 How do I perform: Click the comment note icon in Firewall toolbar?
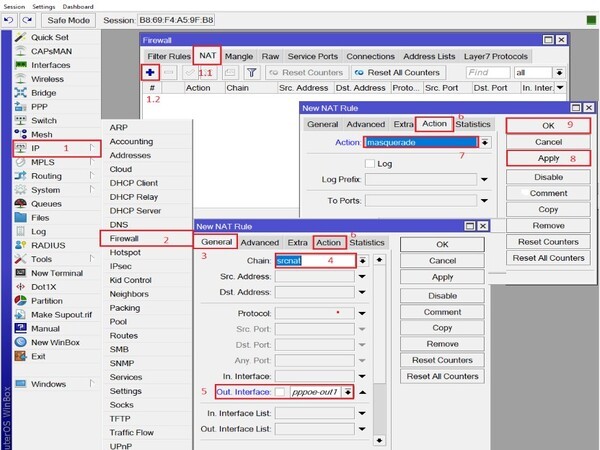point(230,72)
